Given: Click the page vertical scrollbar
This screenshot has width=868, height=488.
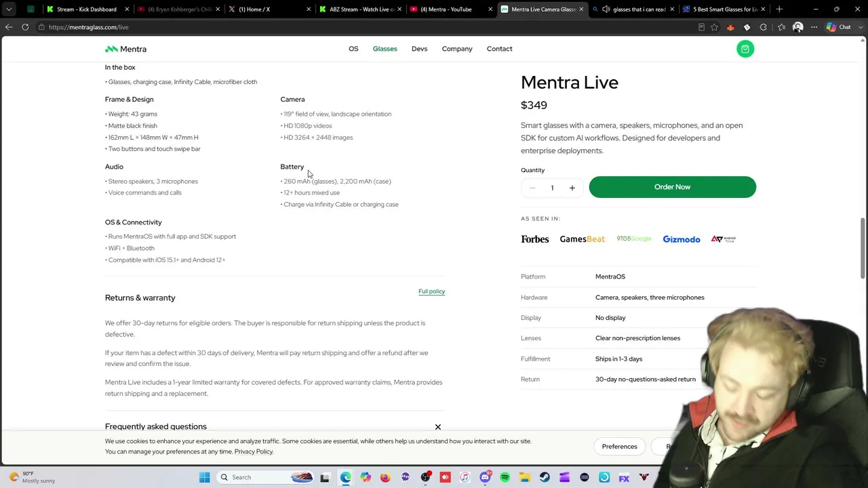Looking at the screenshot, I should click(863, 247).
